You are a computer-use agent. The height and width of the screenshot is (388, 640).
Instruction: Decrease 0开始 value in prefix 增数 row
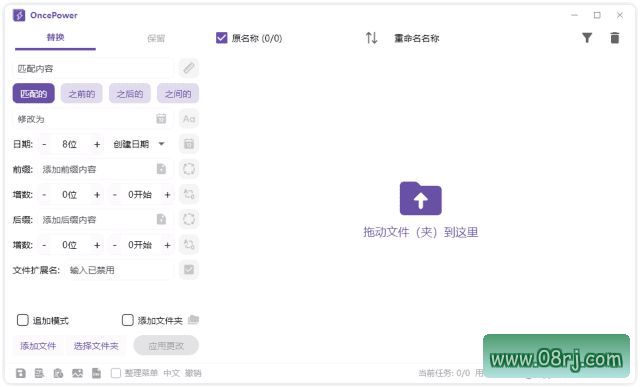click(x=115, y=195)
